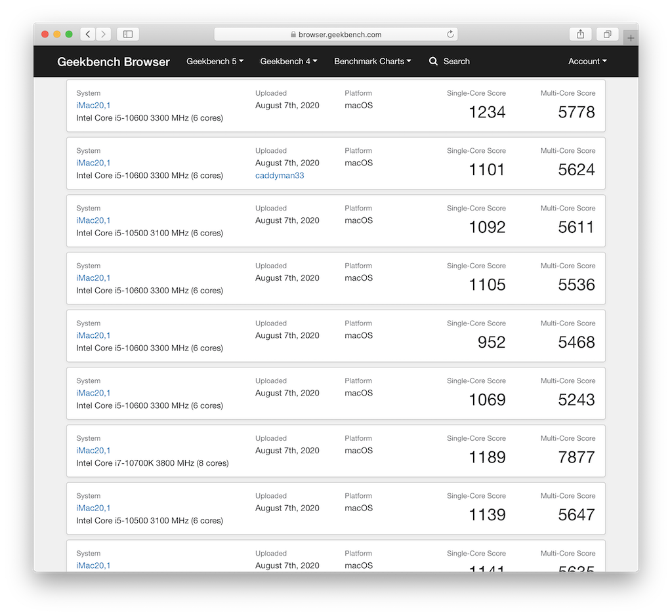Image resolution: width=672 pixels, height=616 pixels.
Task: Open iMac20,1 result for i7-10700K
Action: (93, 450)
